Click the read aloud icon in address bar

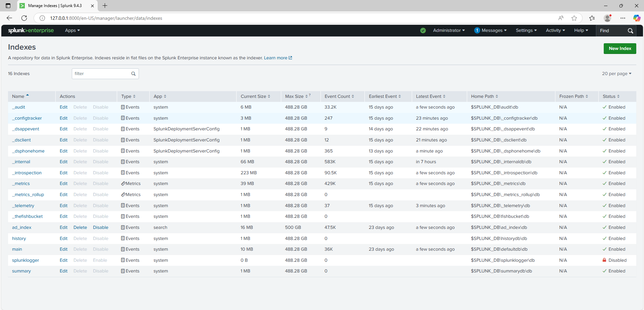[561, 18]
